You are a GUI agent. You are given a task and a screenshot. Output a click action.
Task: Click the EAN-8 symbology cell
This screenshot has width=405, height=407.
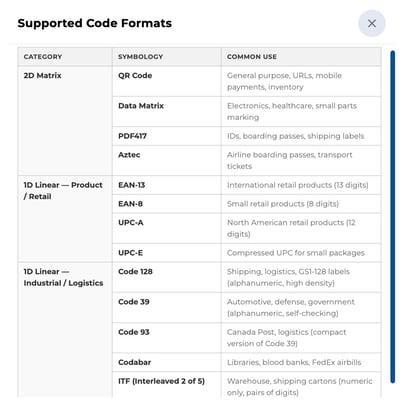pyautogui.click(x=167, y=204)
